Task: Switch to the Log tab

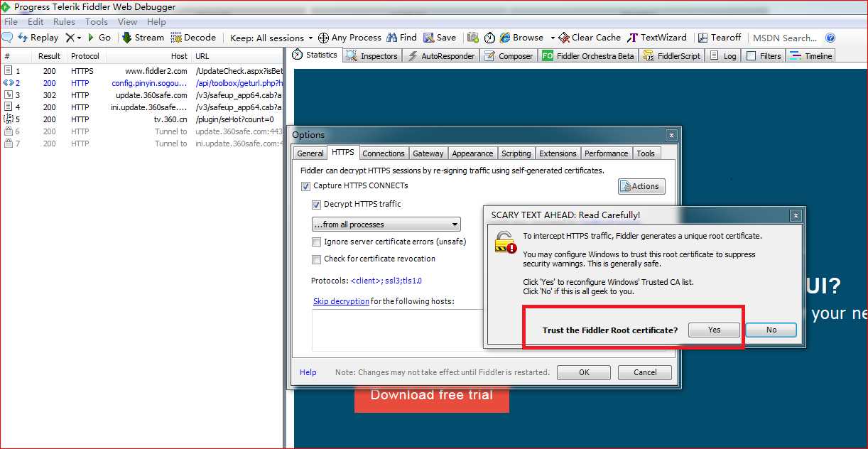Action: pos(724,55)
